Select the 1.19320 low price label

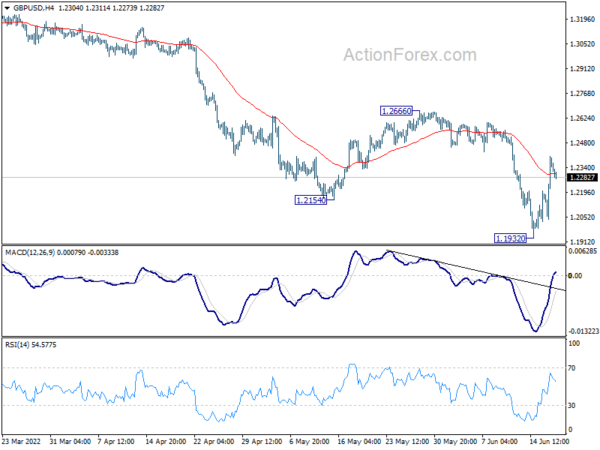510,238
